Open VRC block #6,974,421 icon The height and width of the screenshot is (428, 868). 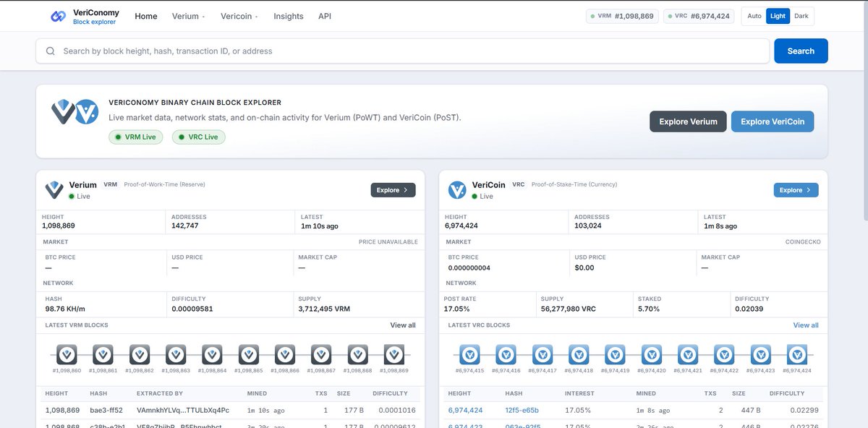(x=688, y=354)
